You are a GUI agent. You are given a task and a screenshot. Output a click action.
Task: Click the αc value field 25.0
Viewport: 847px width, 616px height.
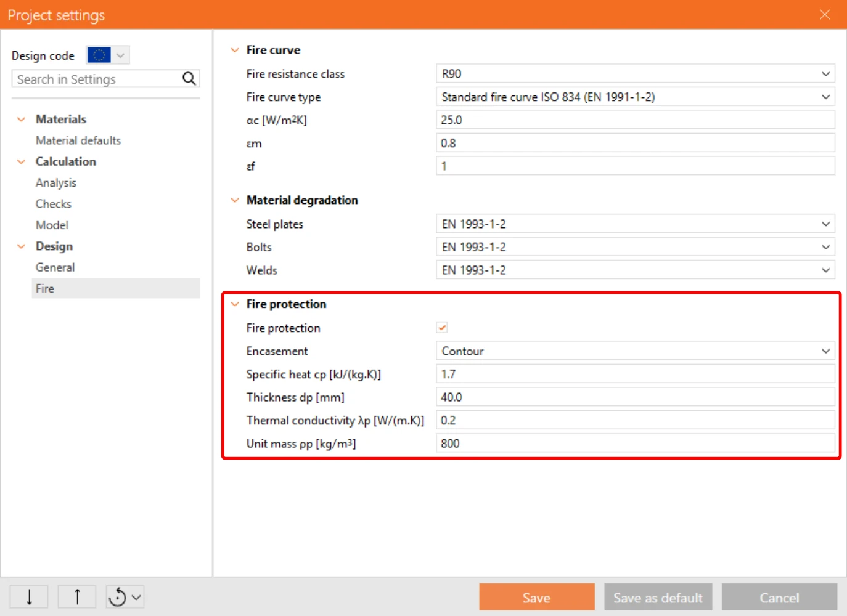click(x=636, y=120)
